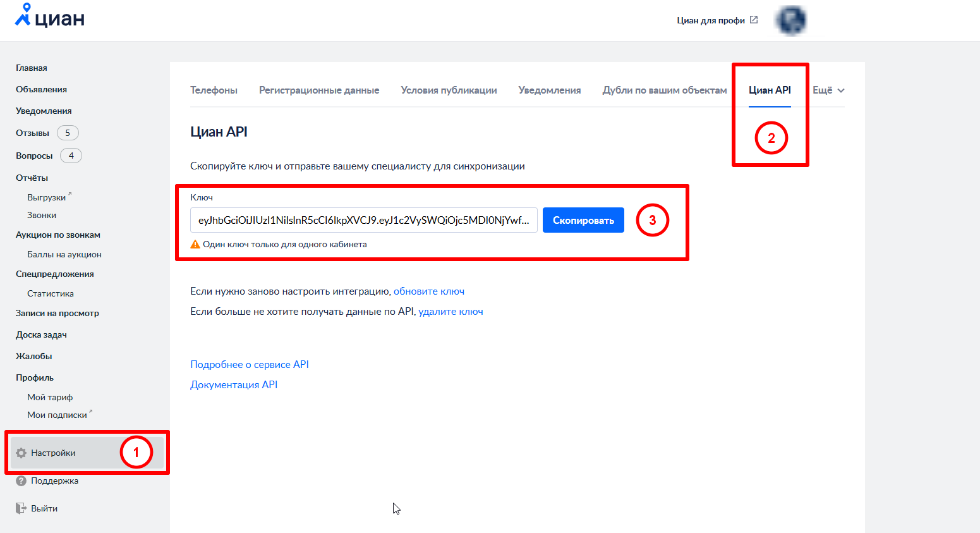Open Поддержка in sidebar
The width and height of the screenshot is (980, 533).
tap(54, 481)
